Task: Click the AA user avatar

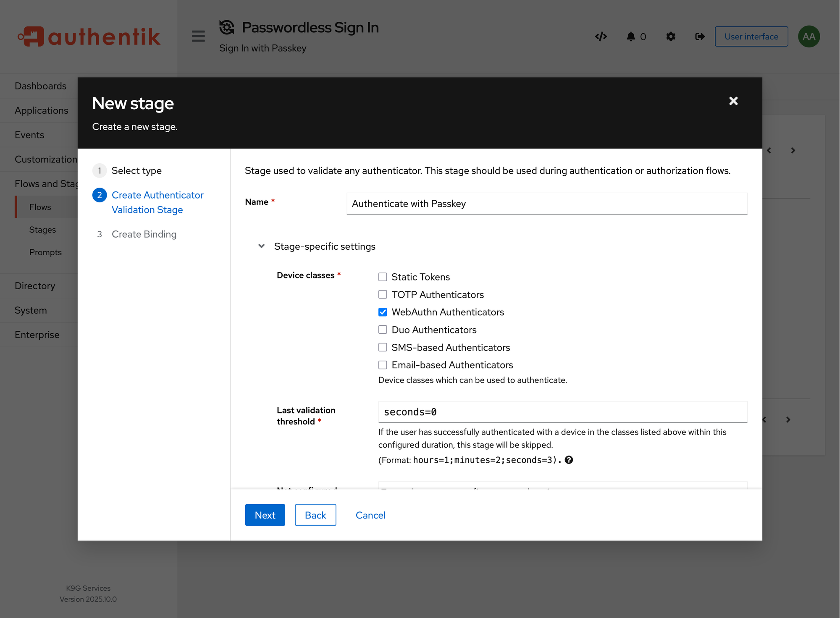Action: [809, 37]
